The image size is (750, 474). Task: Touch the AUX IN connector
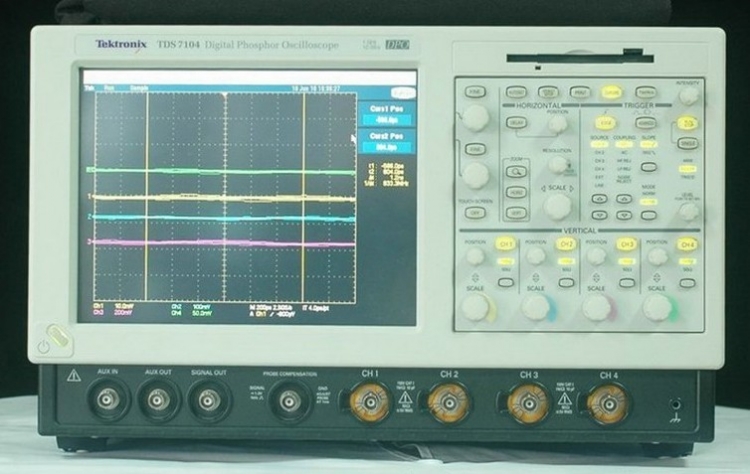108,400
